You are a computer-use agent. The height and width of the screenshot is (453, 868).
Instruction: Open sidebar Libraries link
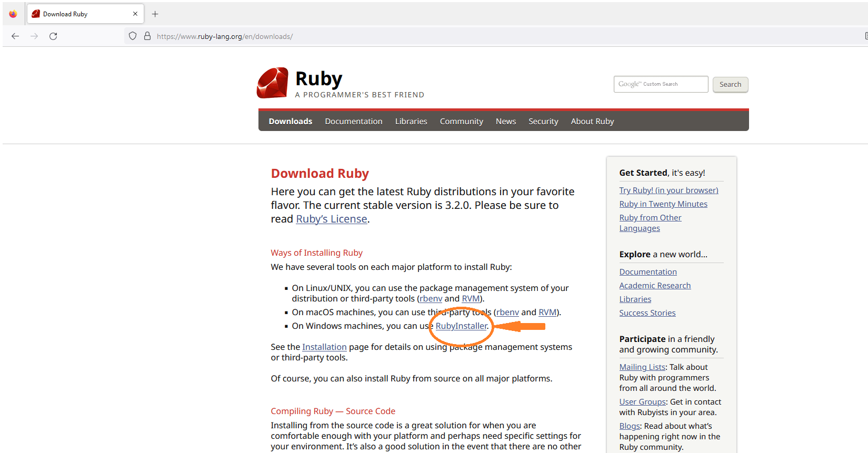pyautogui.click(x=635, y=299)
